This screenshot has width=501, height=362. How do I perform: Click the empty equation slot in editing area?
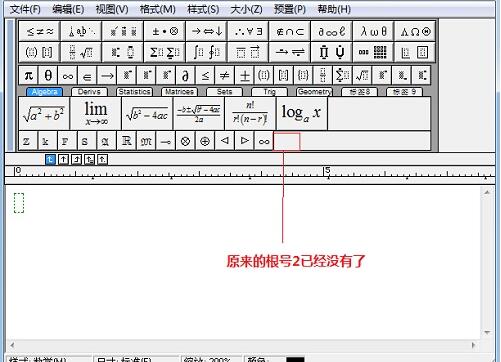coord(19,203)
